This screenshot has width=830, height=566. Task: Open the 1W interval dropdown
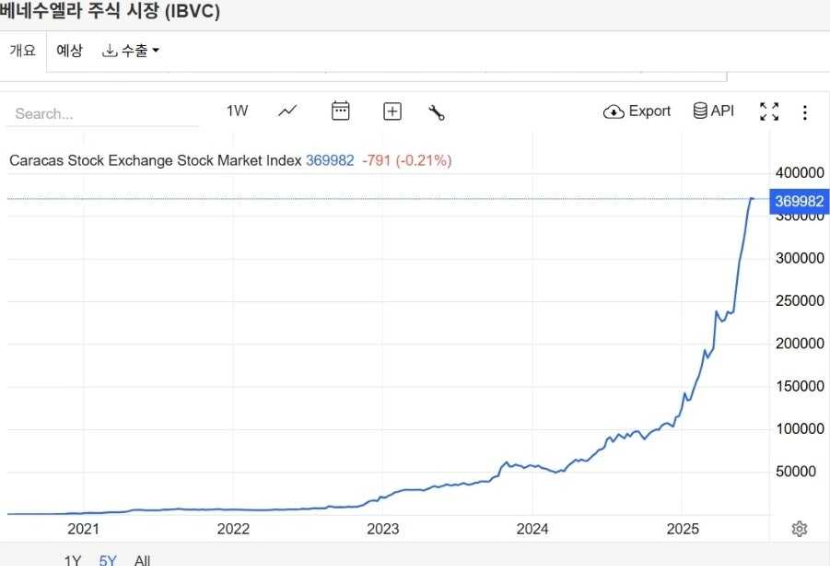click(x=237, y=111)
